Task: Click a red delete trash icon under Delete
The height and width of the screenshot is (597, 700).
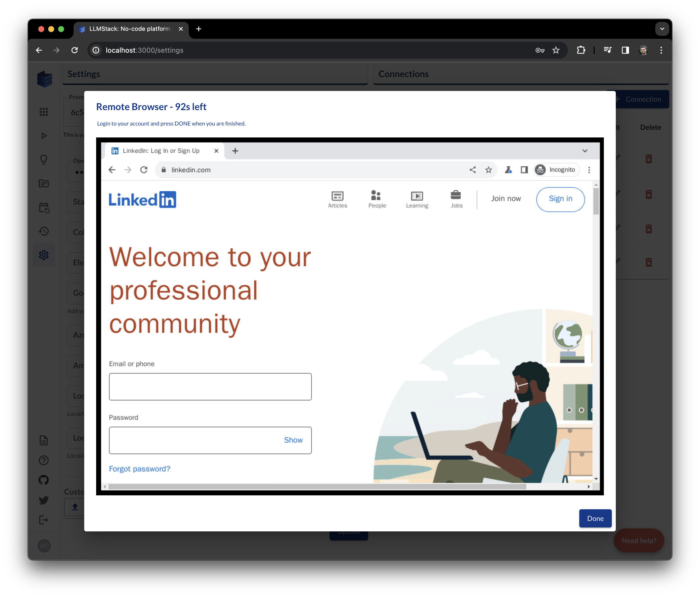Action: [x=649, y=159]
